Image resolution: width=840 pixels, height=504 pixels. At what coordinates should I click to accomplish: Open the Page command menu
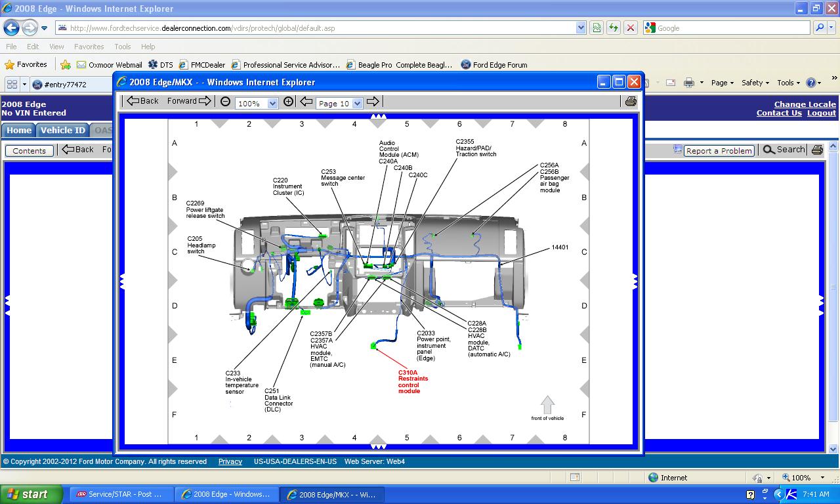pyautogui.click(x=722, y=83)
